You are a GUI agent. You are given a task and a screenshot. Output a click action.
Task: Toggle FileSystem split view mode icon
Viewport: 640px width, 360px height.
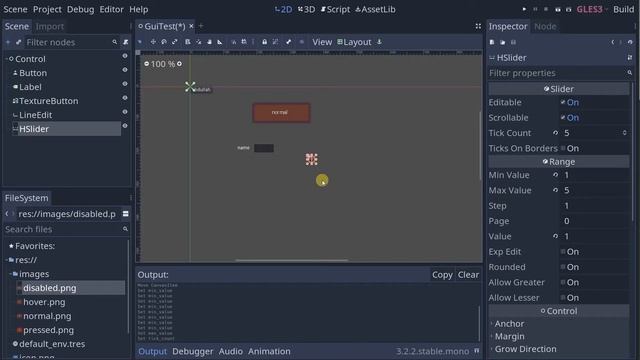(125, 214)
